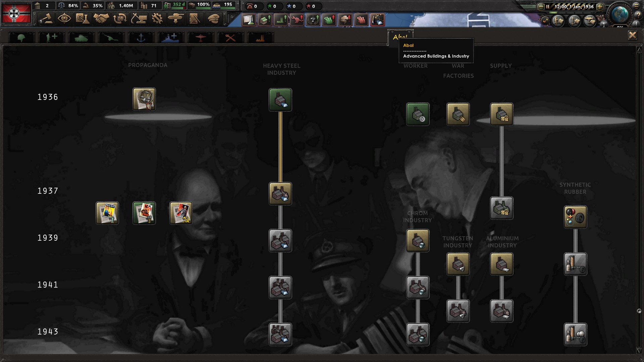Switch to the Support Companies research tab
Image resolution: width=644 pixels, height=362 pixels.
(x=51, y=38)
